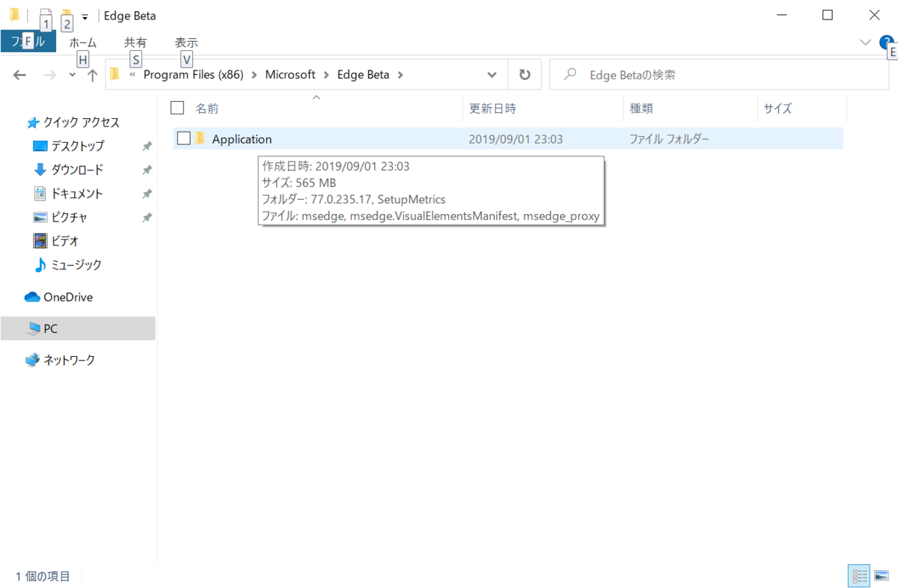Image resolution: width=898 pixels, height=588 pixels.
Task: Open the ファイル ribbon tab
Action: [x=28, y=43]
